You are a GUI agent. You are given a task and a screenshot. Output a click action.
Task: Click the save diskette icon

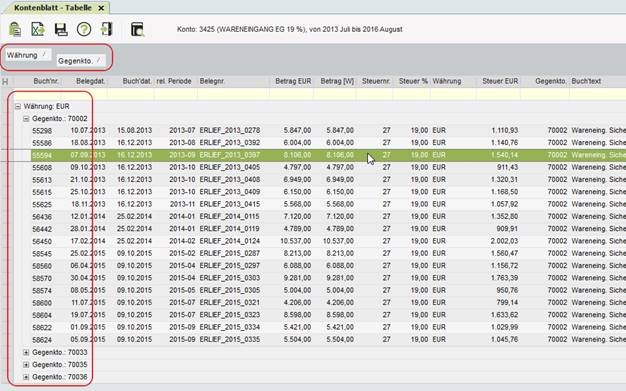[x=61, y=29]
